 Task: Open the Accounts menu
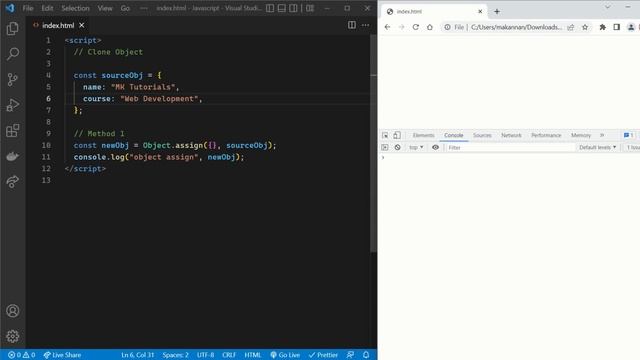click(x=13, y=311)
